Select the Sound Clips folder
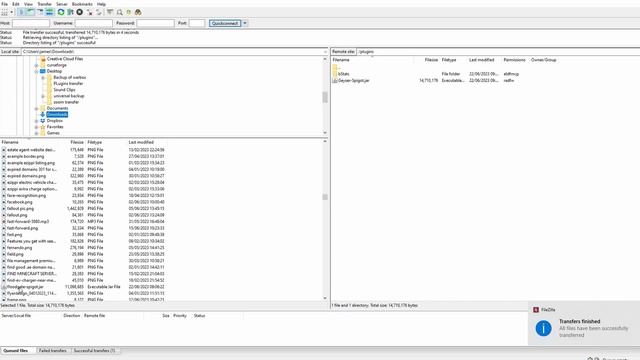 [x=64, y=90]
